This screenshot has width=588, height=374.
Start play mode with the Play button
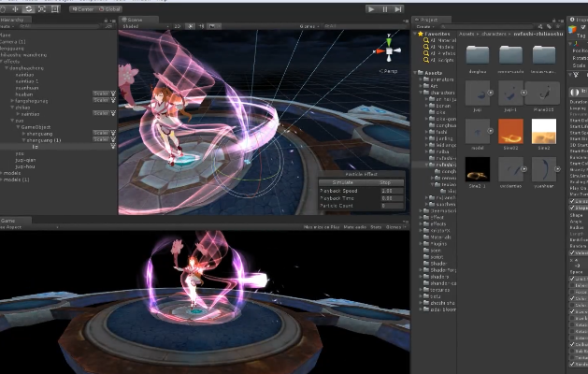tap(371, 9)
